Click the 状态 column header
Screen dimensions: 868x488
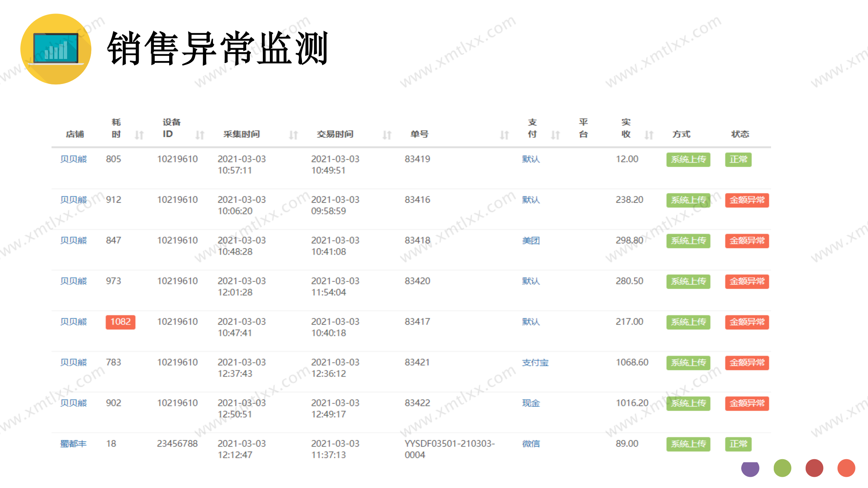pos(740,134)
